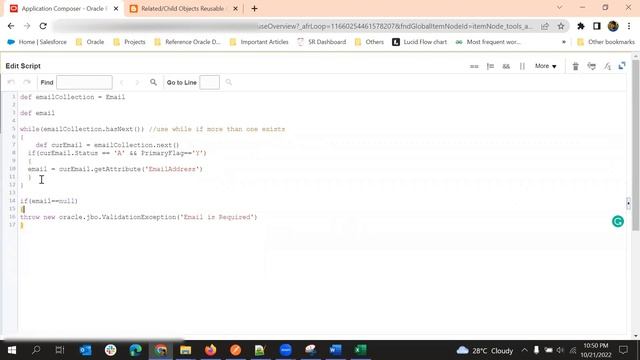Open the More operators dropdown
Viewport: 640px width, 360px height.
coord(546,66)
